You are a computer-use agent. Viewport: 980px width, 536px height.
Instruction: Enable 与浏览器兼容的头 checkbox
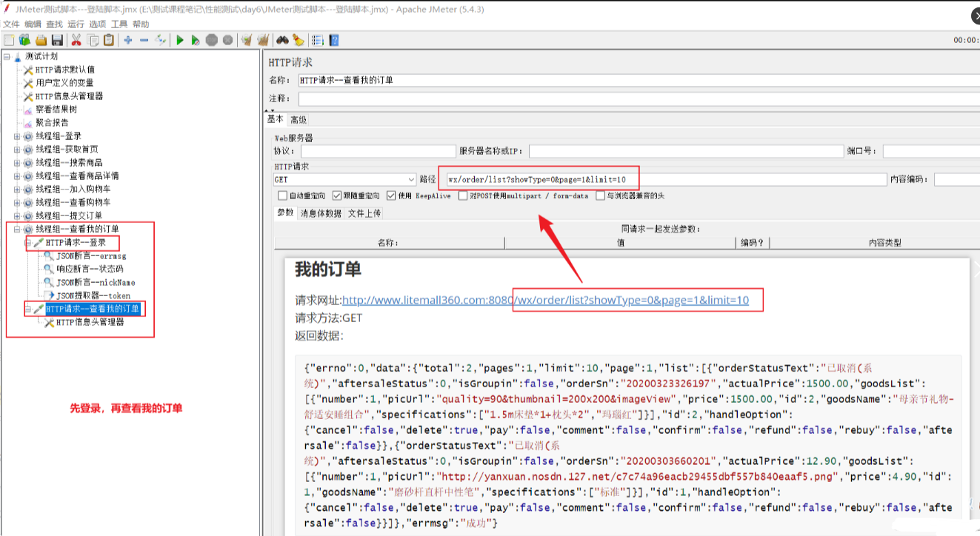coord(600,196)
